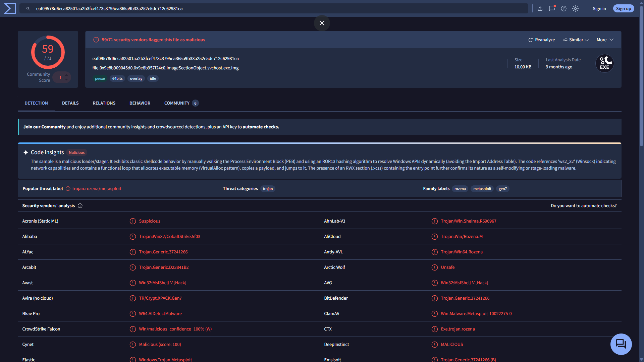644x362 pixels.
Task: Click the overlay tag
Action: [136, 79]
